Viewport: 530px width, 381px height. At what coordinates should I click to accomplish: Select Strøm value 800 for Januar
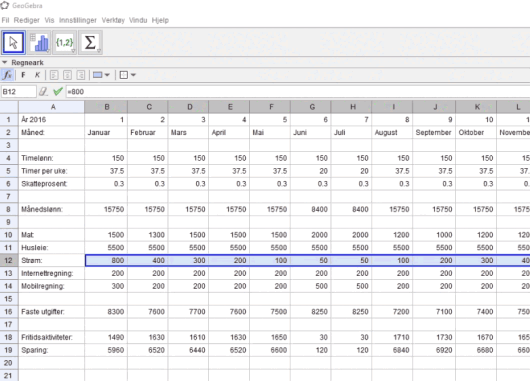click(106, 260)
